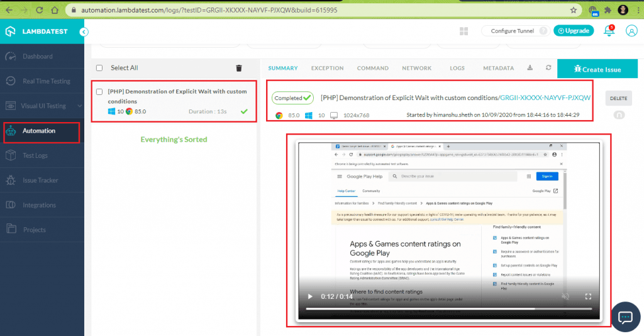Click the DELETE button
The image size is (644, 336).
pos(619,98)
